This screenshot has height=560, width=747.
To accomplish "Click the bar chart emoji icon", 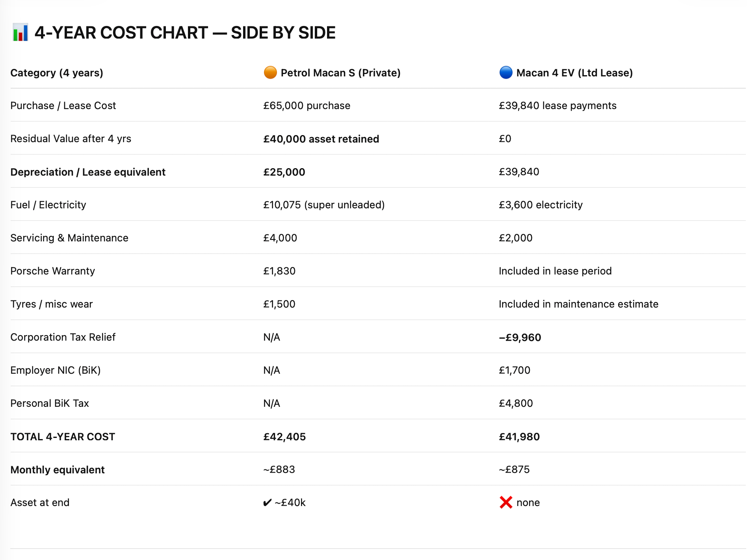I will 20,33.
